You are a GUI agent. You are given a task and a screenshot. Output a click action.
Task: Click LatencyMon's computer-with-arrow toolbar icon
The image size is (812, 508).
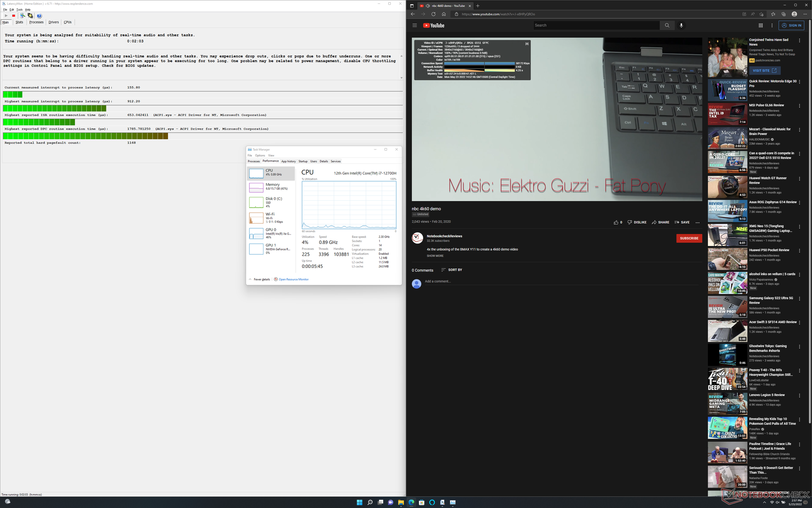pyautogui.click(x=22, y=16)
